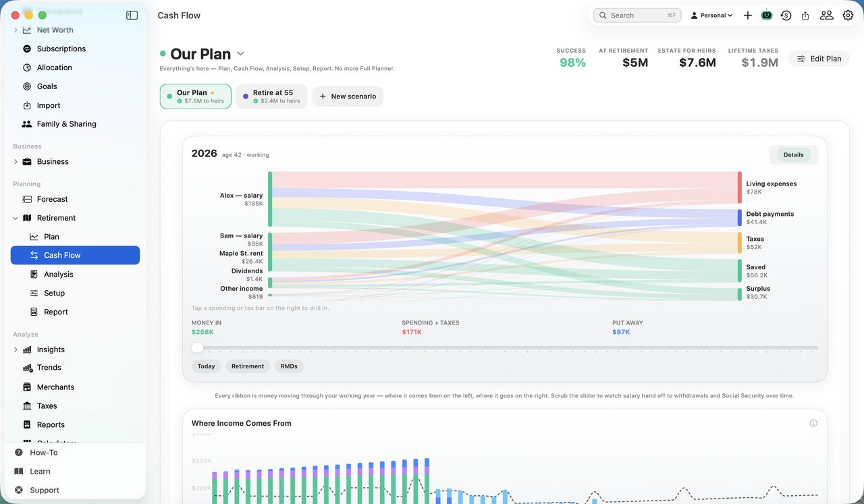Open the settings gear icon
The height and width of the screenshot is (504, 864).
tap(848, 15)
